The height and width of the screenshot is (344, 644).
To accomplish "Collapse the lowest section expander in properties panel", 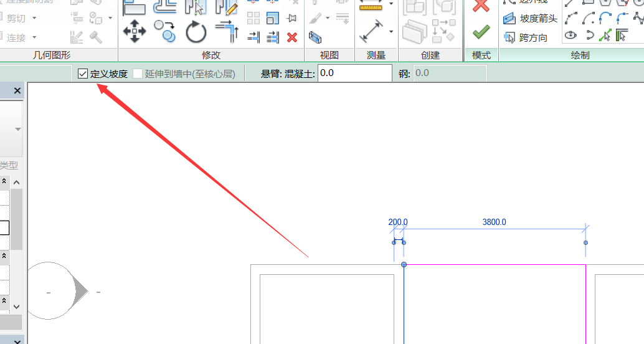I will (4, 300).
